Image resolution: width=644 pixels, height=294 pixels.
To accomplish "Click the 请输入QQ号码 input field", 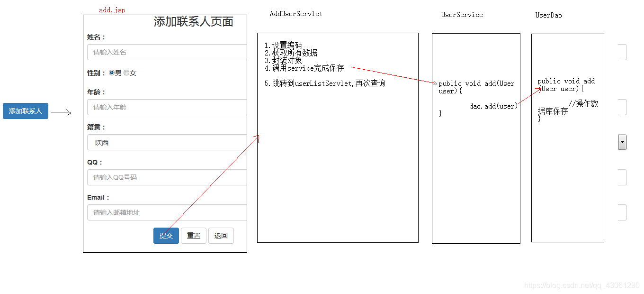I will pos(166,177).
